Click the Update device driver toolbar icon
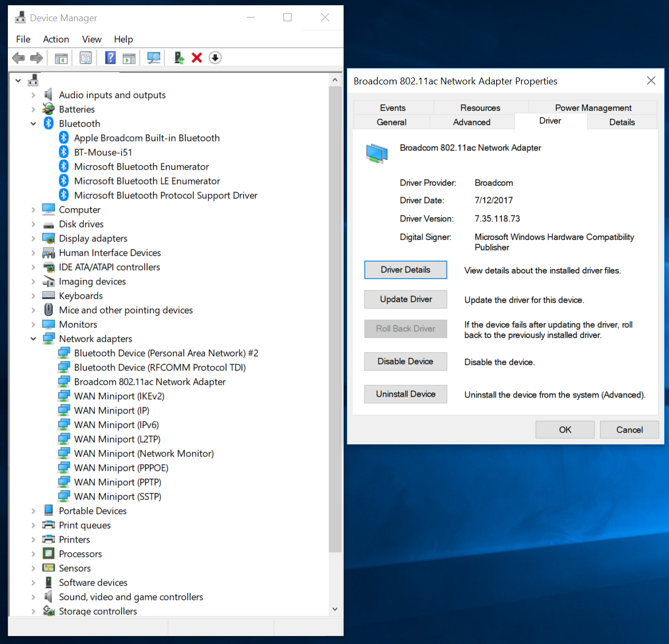The height and width of the screenshot is (644, 669). (x=179, y=58)
